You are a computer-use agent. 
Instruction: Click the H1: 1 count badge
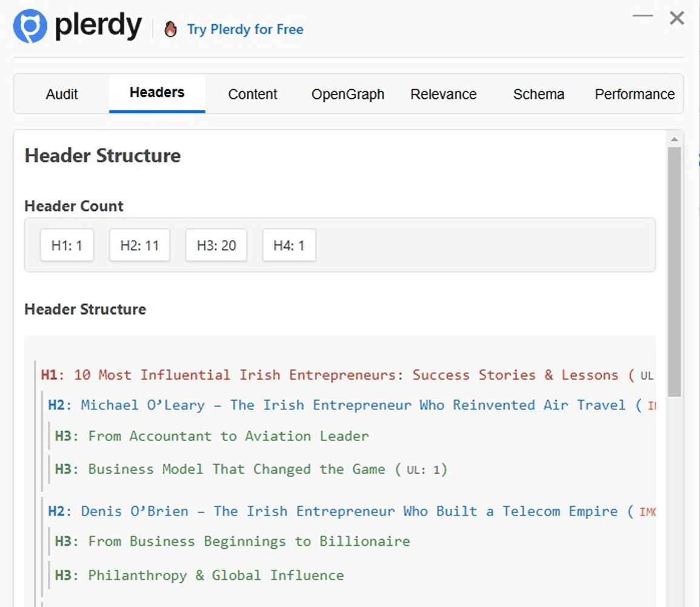(x=67, y=245)
